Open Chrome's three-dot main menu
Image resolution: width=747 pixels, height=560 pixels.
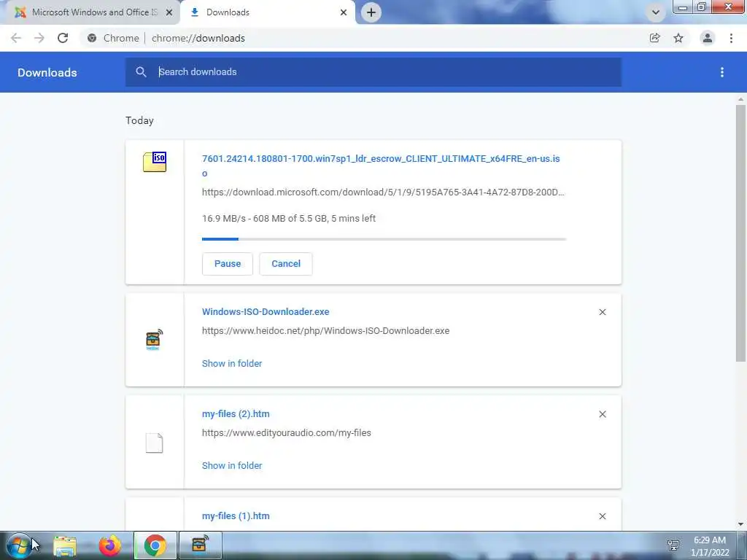pyautogui.click(x=731, y=38)
